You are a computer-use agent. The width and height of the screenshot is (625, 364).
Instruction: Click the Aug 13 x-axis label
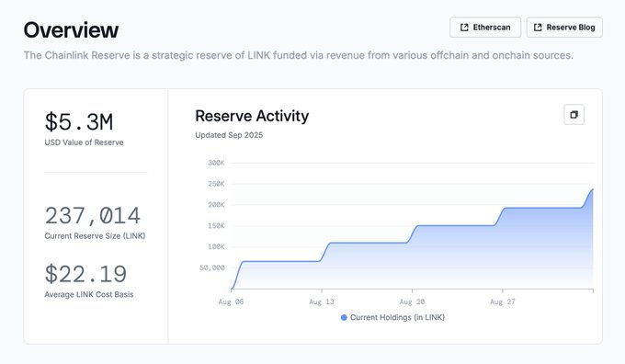[322, 301]
